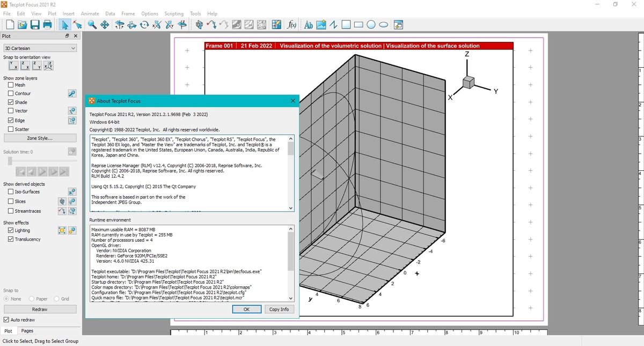Uncheck the Edge zone layer
Image resolution: width=644 pixels, height=346 pixels.
pos(11,120)
